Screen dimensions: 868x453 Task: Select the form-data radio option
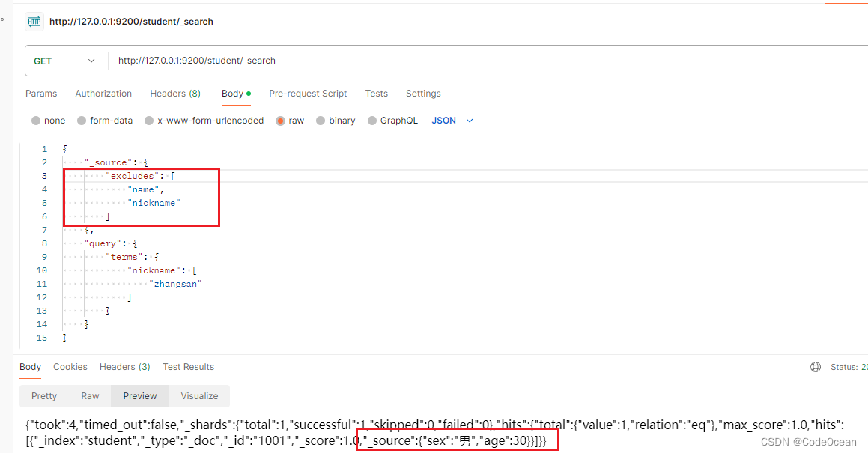tap(82, 120)
